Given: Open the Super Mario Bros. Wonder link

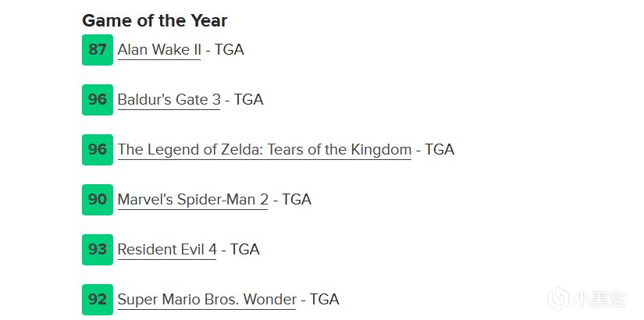Looking at the screenshot, I should (207, 300).
